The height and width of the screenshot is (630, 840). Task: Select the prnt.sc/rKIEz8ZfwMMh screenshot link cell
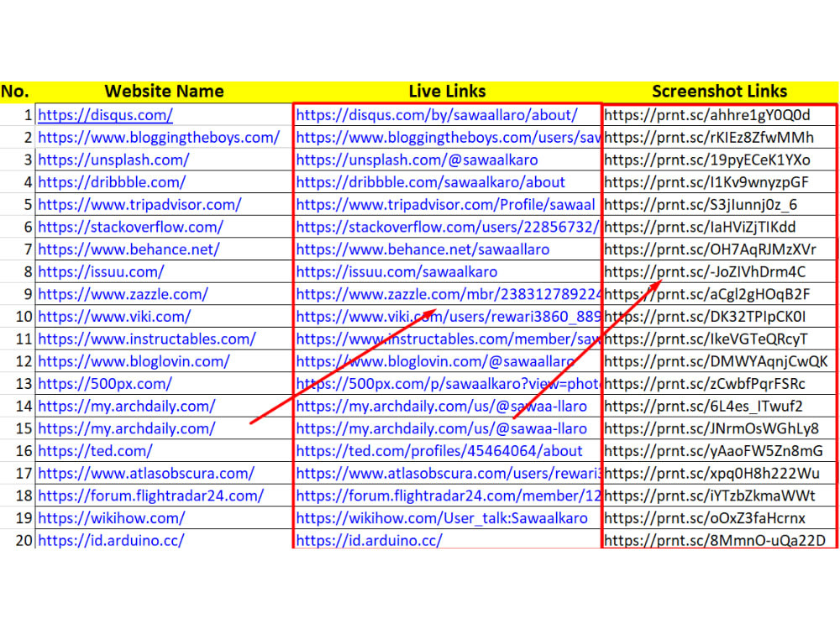click(720, 138)
